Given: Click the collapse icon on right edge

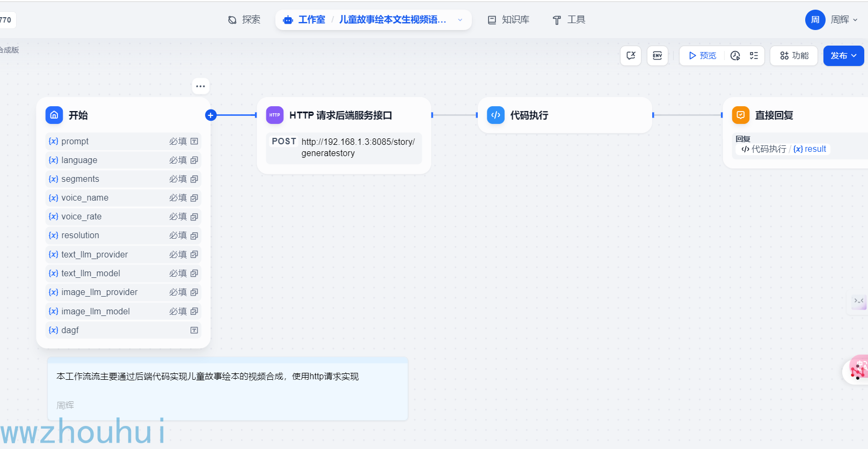Looking at the screenshot, I should click(x=859, y=301).
